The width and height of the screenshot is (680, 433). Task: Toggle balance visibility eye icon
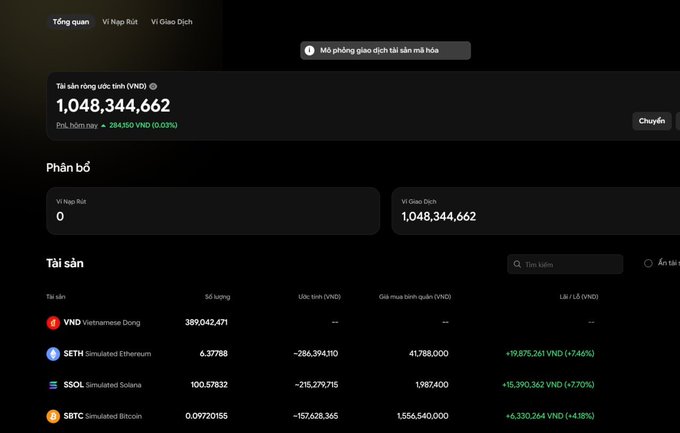[153, 86]
